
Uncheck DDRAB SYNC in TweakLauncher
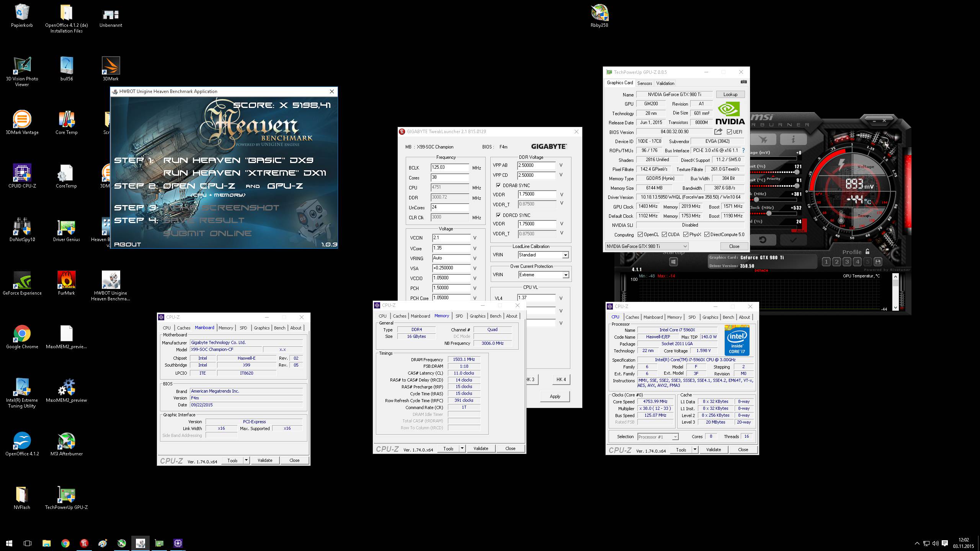point(498,185)
